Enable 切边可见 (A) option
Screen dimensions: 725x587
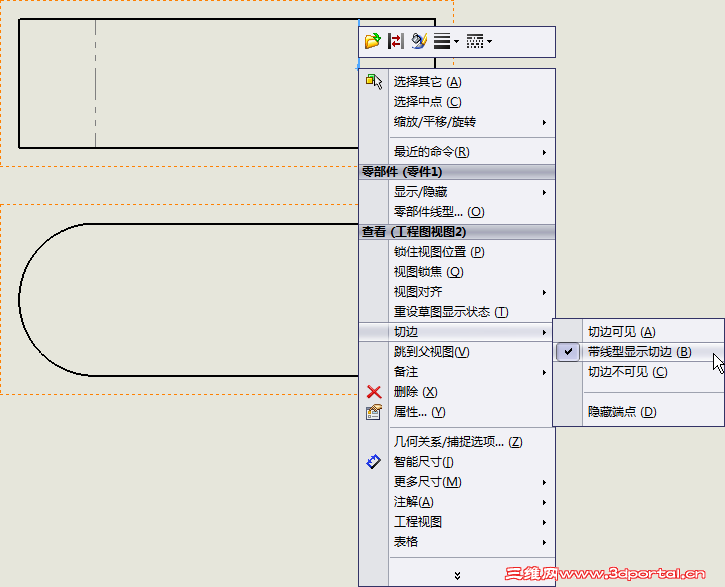(639, 332)
